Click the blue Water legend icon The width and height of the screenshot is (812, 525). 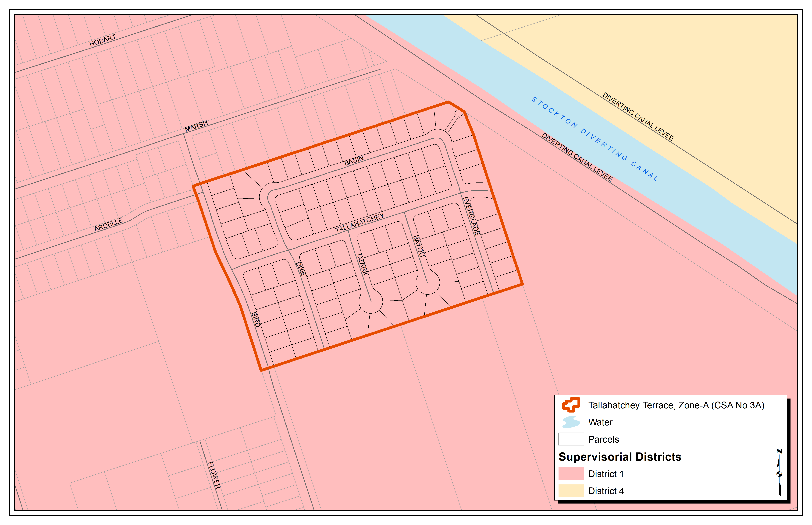click(571, 422)
